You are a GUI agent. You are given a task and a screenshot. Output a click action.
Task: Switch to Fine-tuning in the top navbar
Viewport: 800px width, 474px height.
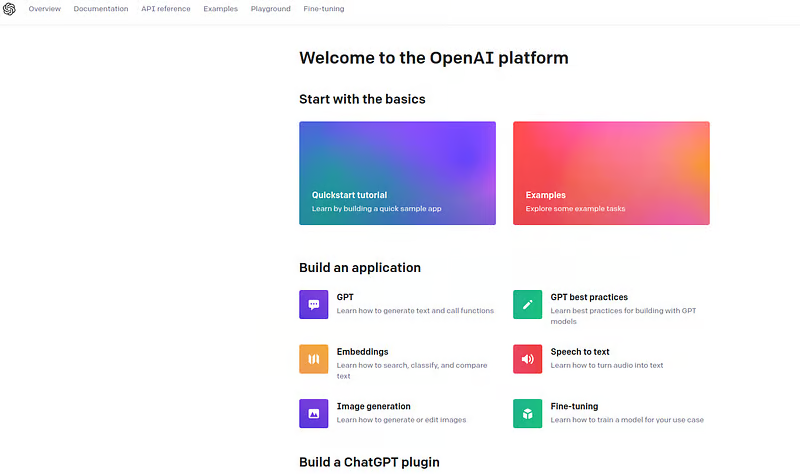click(325, 9)
